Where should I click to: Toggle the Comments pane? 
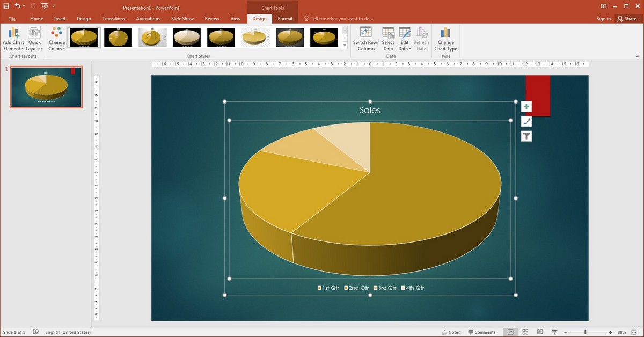pos(482,332)
